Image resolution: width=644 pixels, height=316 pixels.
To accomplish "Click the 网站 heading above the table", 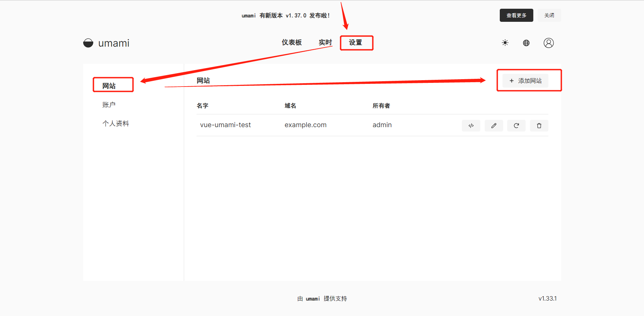I will [203, 81].
